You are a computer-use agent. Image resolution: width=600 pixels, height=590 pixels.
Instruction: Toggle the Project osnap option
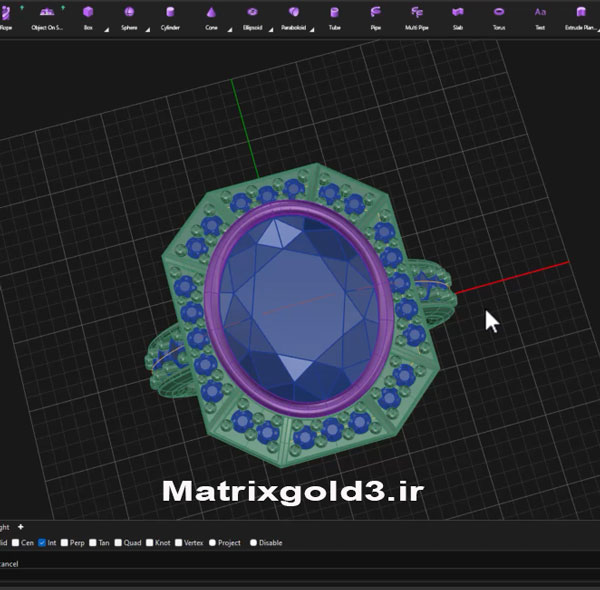pyautogui.click(x=212, y=543)
